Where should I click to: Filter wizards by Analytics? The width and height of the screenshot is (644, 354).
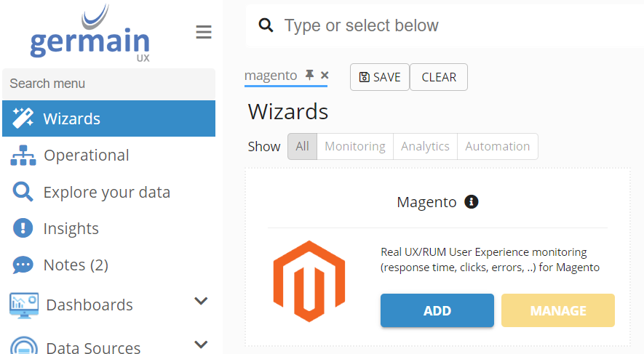425,146
